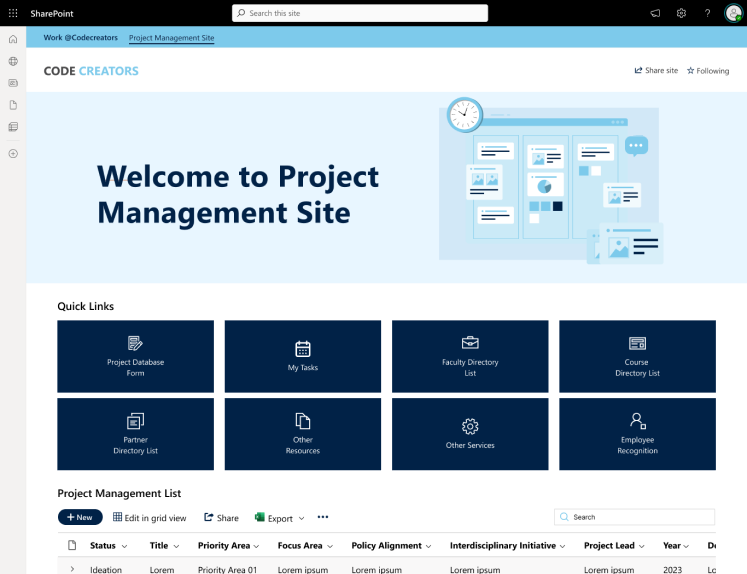The image size is (747, 574).
Task: Click the Search this site field
Action: click(360, 13)
